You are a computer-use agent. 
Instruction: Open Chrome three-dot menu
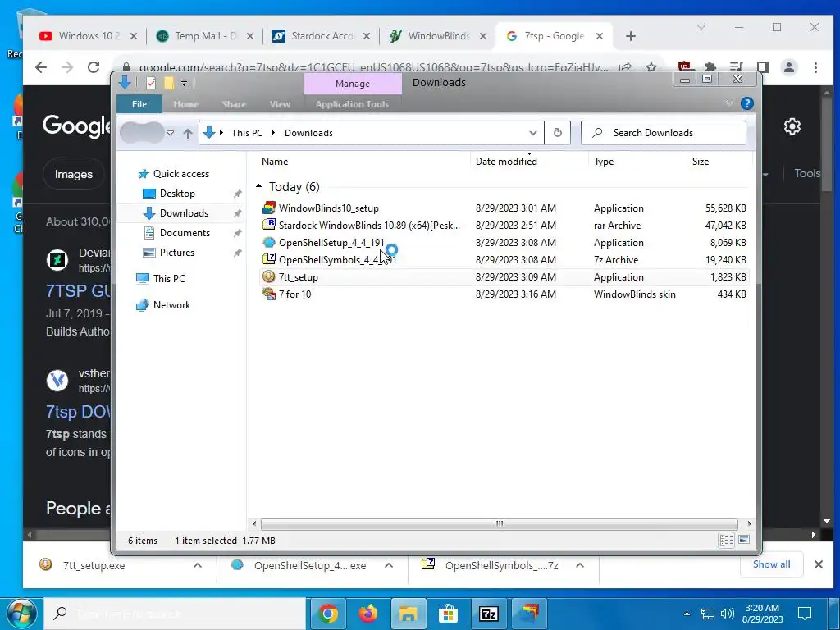(815, 67)
